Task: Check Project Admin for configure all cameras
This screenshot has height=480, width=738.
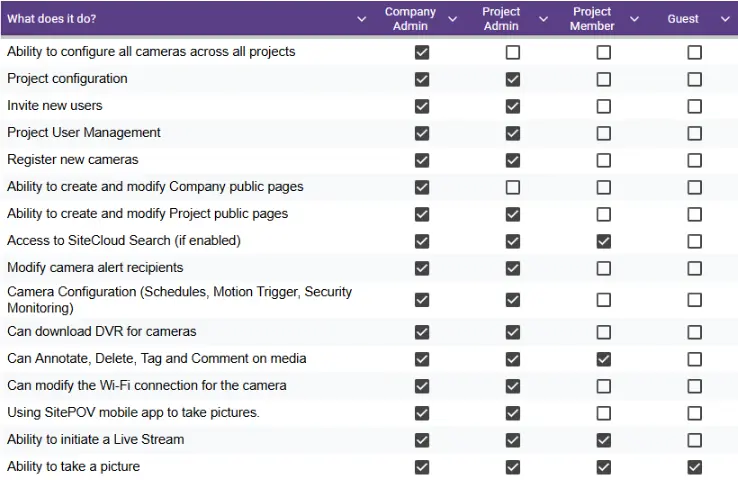Action: 513,52
